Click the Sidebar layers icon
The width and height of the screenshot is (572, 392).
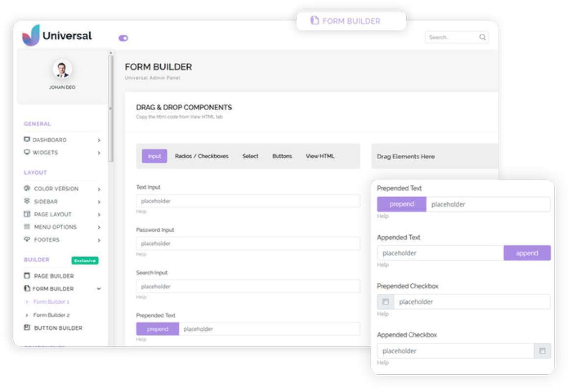[27, 201]
